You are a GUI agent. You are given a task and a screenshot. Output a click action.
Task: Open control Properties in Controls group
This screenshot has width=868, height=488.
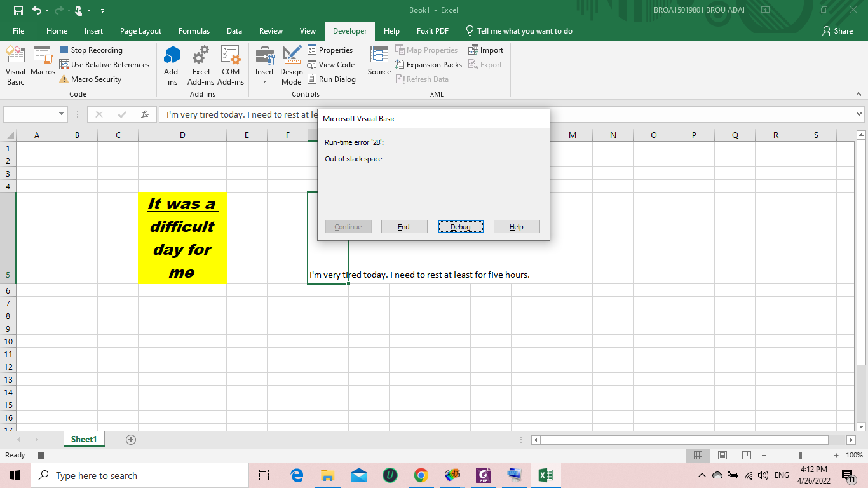330,50
